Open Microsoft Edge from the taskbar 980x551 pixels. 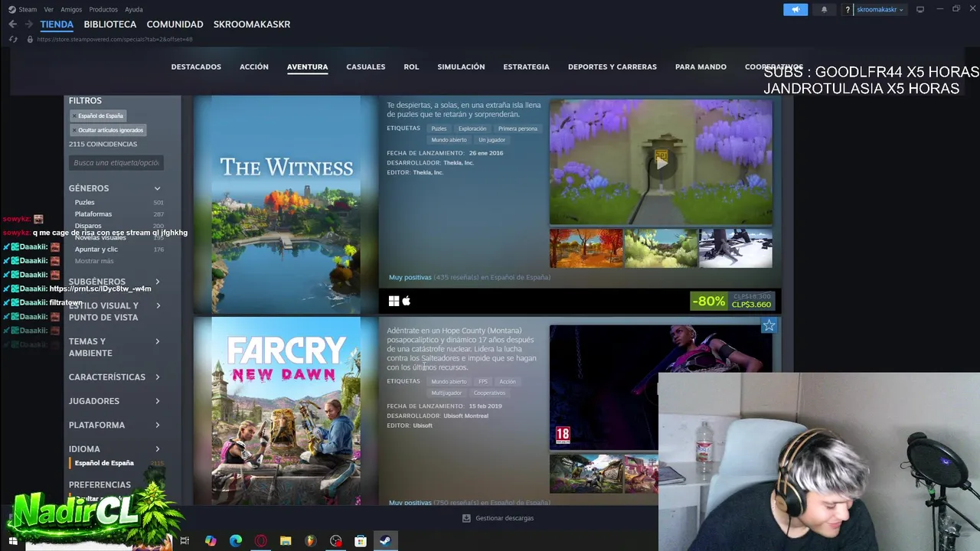236,541
